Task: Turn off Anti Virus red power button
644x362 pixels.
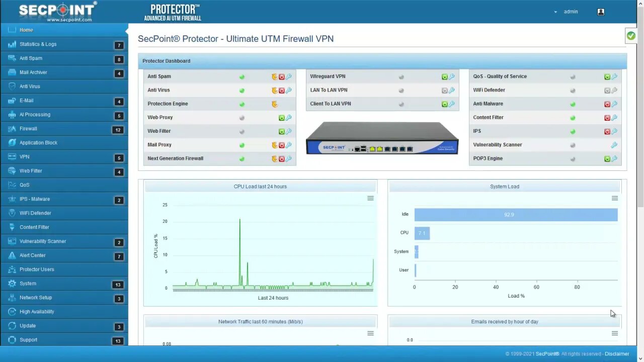Action: point(281,90)
